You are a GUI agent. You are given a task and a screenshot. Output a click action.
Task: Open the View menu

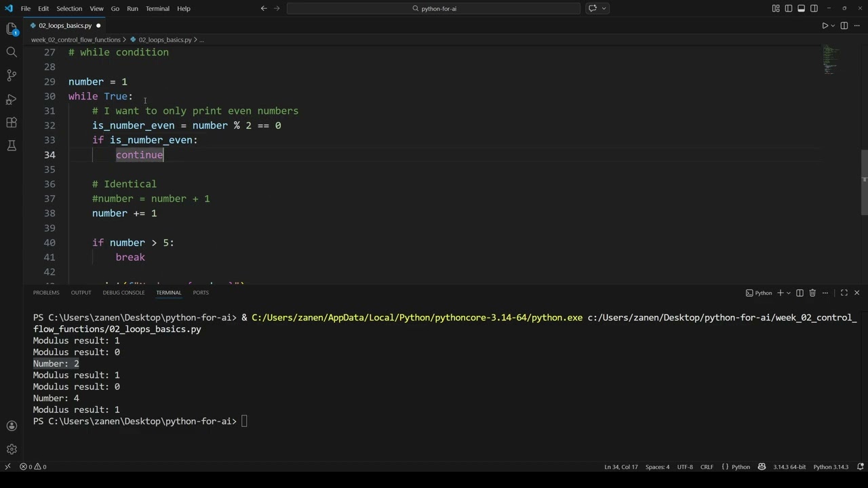pos(97,8)
